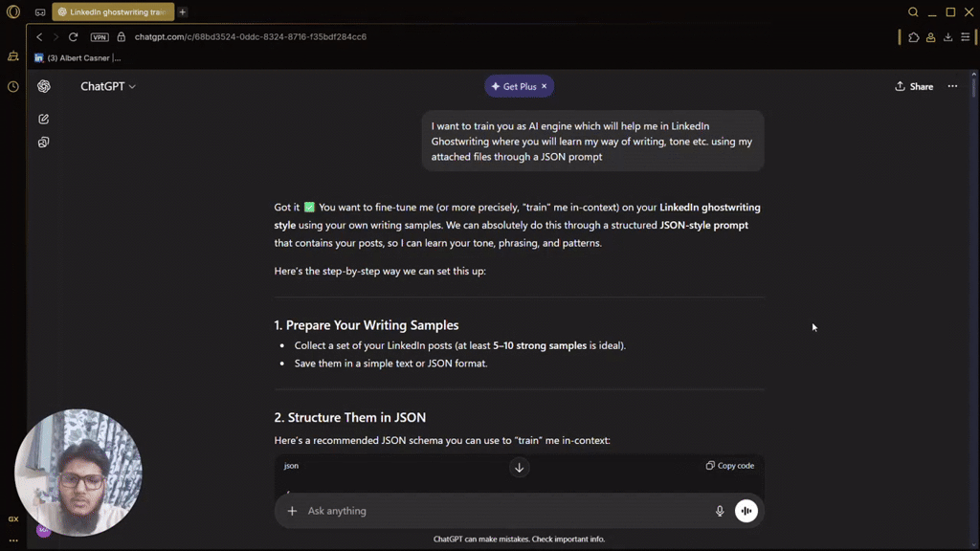Click heading 1. Prepare Your Writing Samples

click(x=367, y=325)
